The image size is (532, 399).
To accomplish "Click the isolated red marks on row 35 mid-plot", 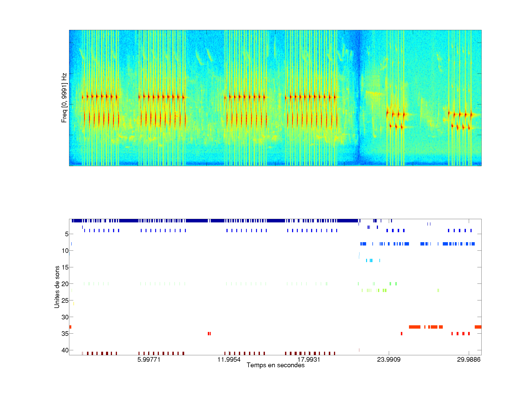I will [x=209, y=334].
